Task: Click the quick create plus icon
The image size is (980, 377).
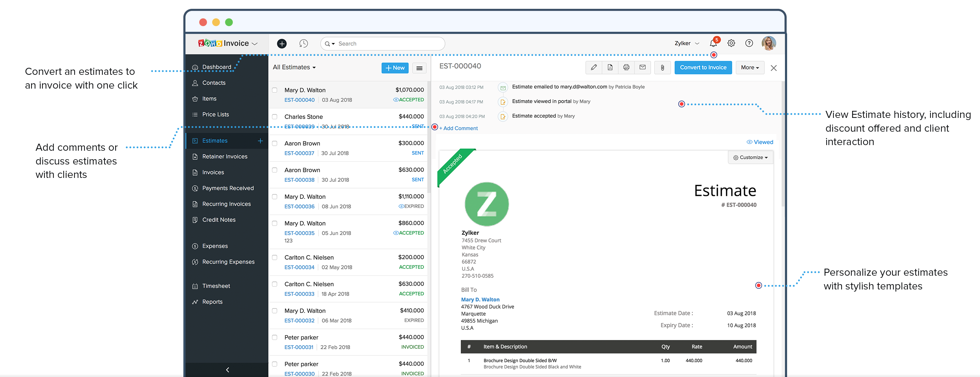Action: [x=282, y=44]
